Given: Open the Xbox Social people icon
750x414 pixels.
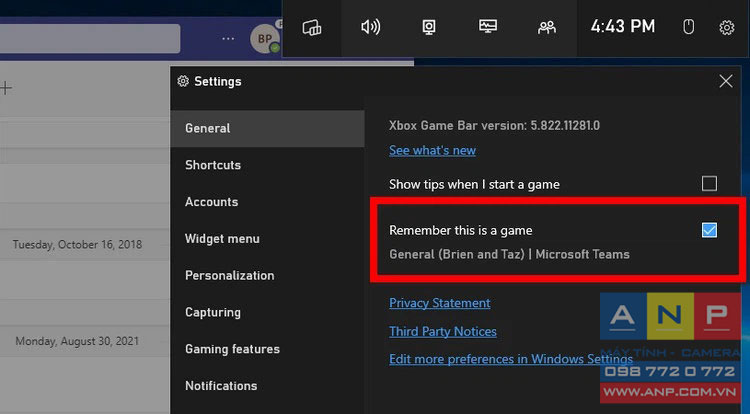Looking at the screenshot, I should coord(547,27).
